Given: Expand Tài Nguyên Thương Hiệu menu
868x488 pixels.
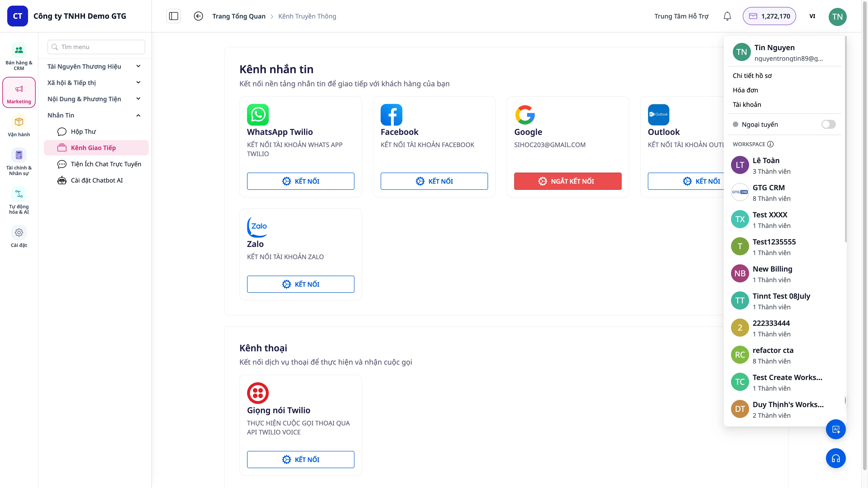Looking at the screenshot, I should point(94,66).
